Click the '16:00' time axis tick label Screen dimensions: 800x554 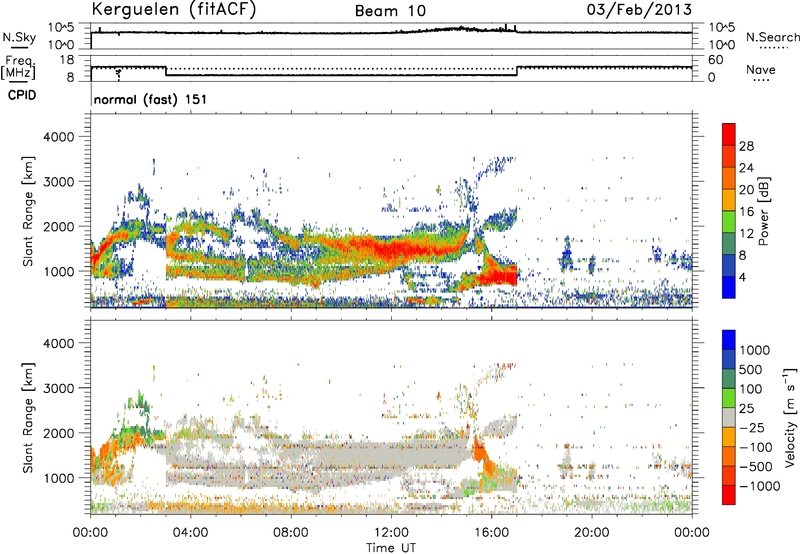491,533
